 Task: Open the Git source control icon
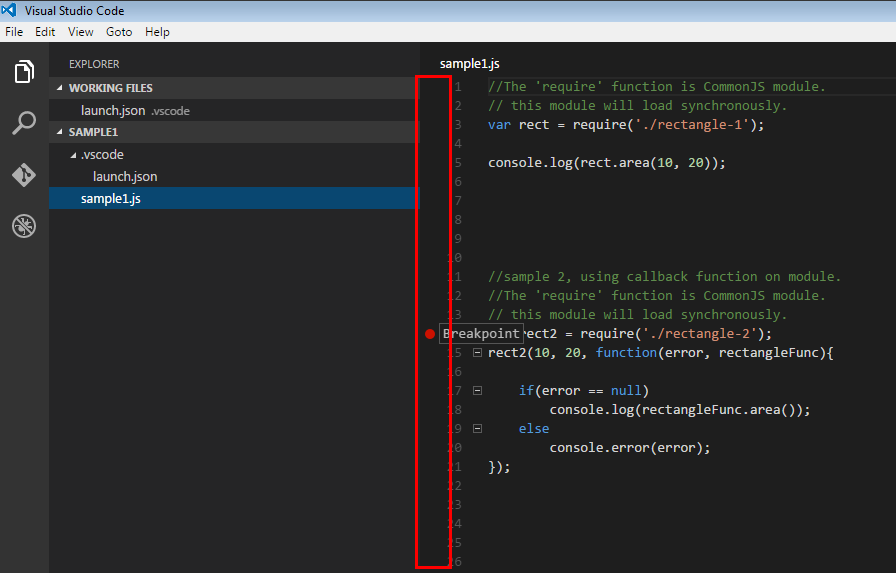click(24, 175)
